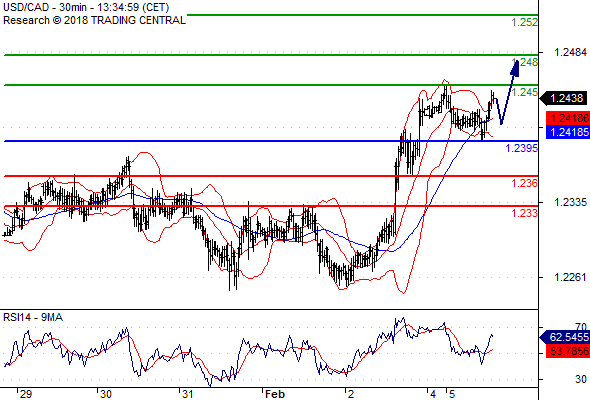Screen dimensions: 590x400
Task: Click the blue 62.5455 RSI value tag
Action: pyautogui.click(x=565, y=337)
